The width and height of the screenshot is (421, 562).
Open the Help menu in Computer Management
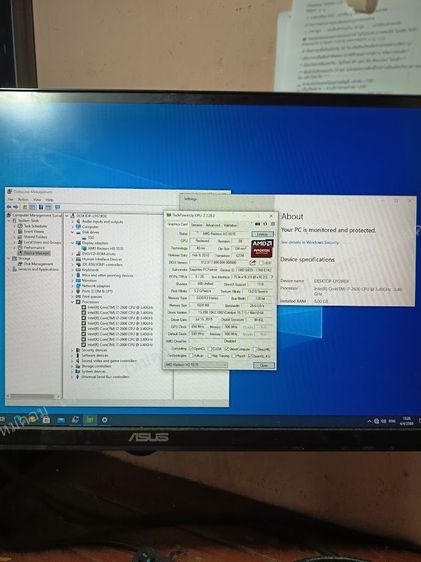click(x=49, y=200)
